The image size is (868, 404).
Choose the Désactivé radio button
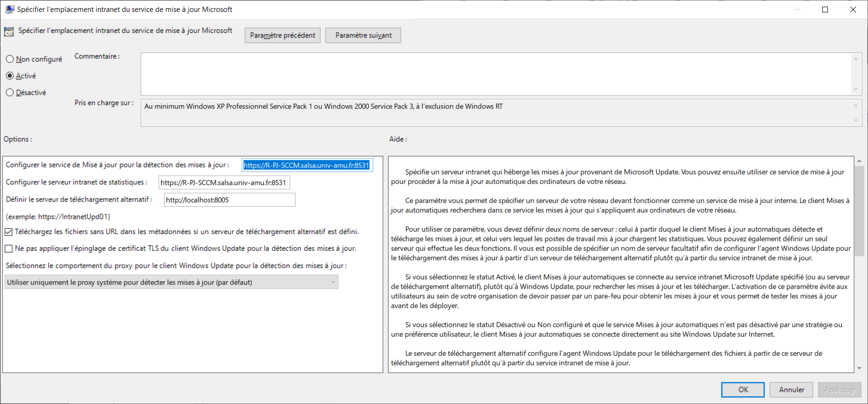[10, 93]
